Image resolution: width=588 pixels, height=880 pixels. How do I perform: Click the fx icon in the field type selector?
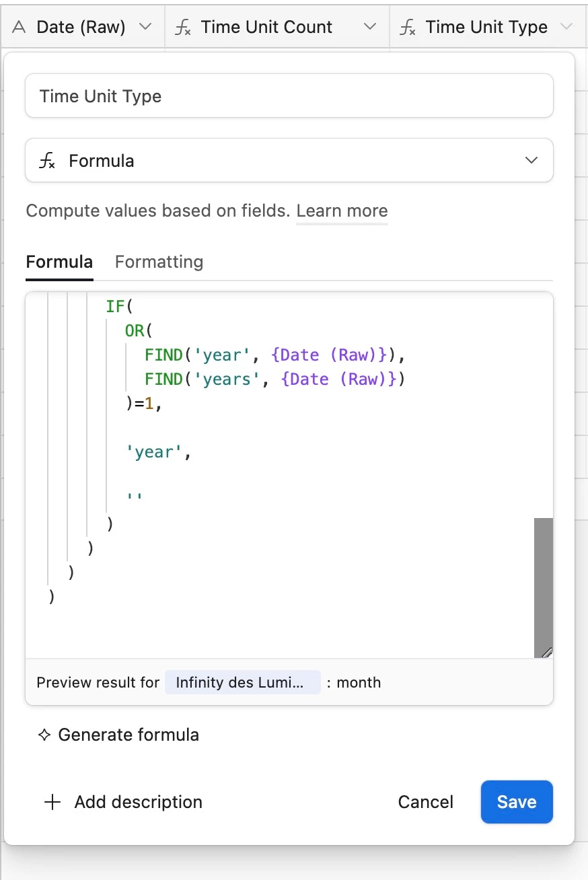[x=46, y=161]
